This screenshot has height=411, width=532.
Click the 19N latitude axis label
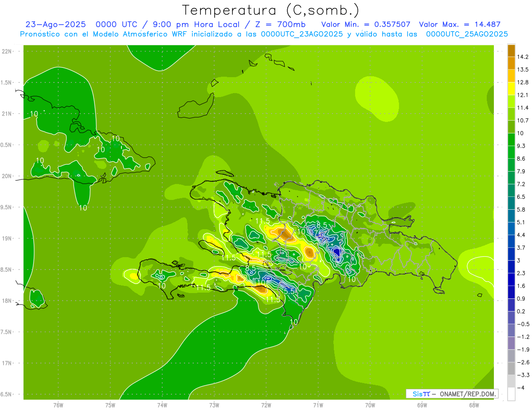pos(7,239)
